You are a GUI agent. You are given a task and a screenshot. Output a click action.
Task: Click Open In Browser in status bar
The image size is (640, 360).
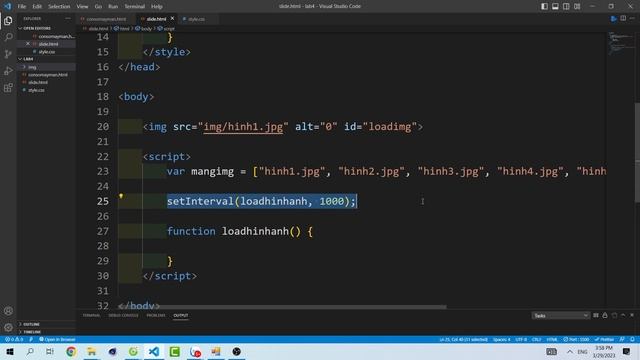click(x=57, y=340)
